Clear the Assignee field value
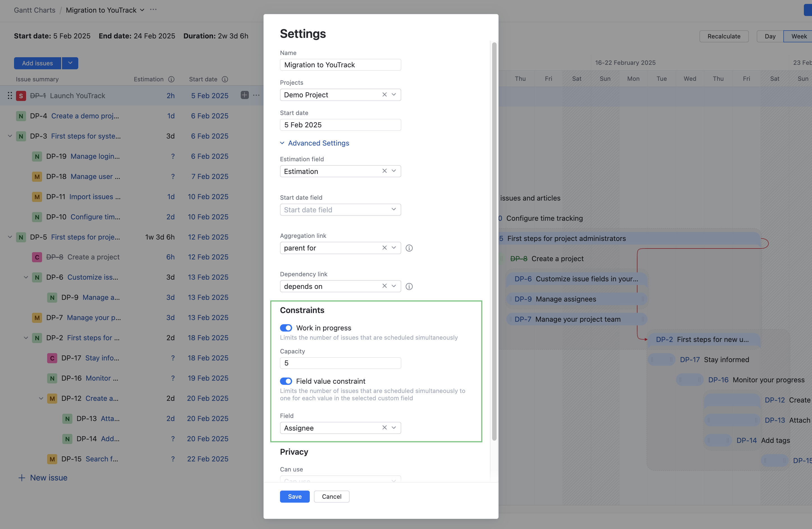This screenshot has width=812, height=529. [x=384, y=428]
